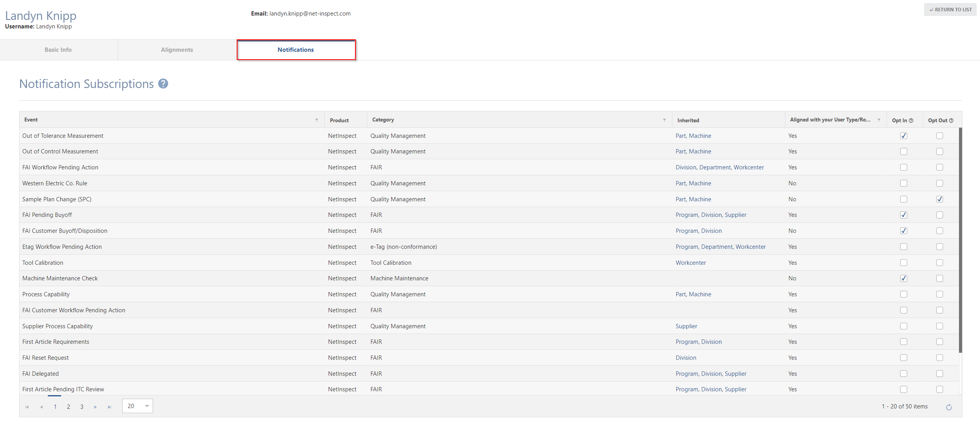The image size is (980, 424).
Task: Click the Opt Out header info icon
Action: [x=951, y=121]
